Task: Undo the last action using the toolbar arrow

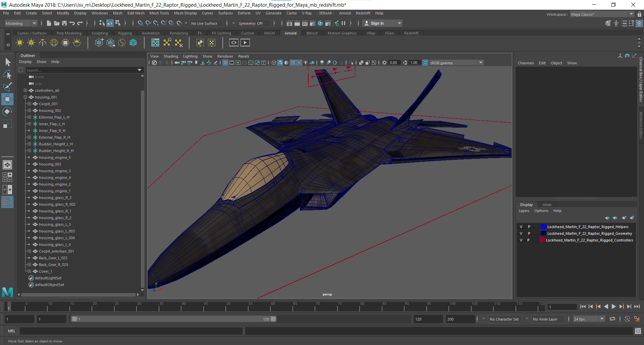Action: tap(72, 23)
